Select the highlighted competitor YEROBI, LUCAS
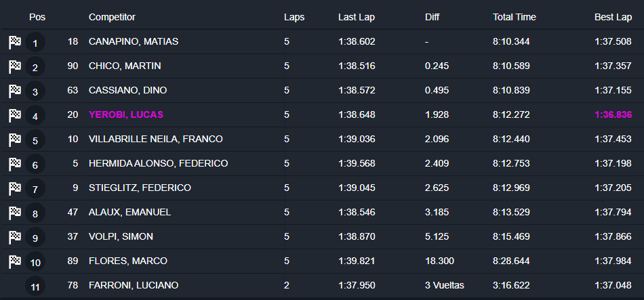 126,115
